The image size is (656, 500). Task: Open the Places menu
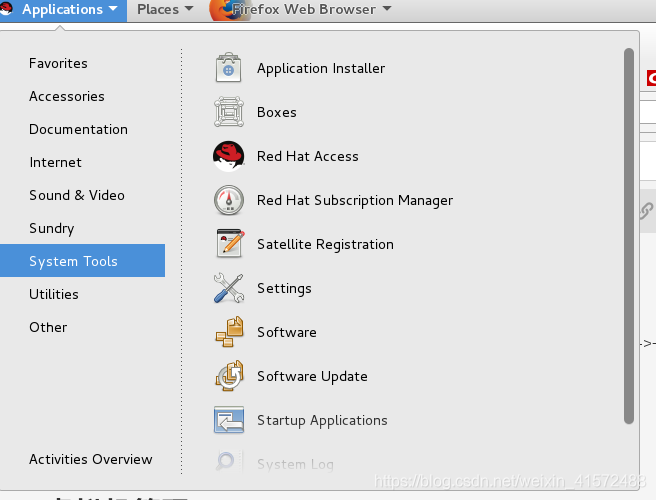click(x=165, y=10)
